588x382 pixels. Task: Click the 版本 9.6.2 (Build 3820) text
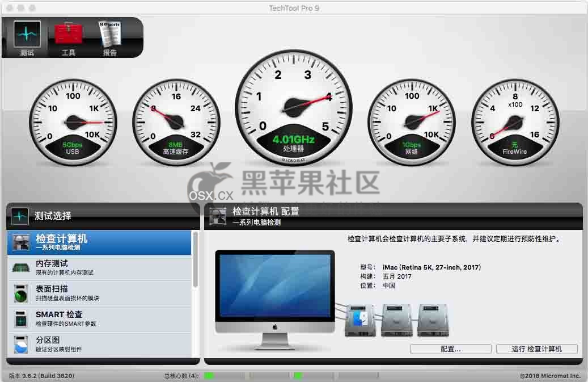click(x=41, y=376)
